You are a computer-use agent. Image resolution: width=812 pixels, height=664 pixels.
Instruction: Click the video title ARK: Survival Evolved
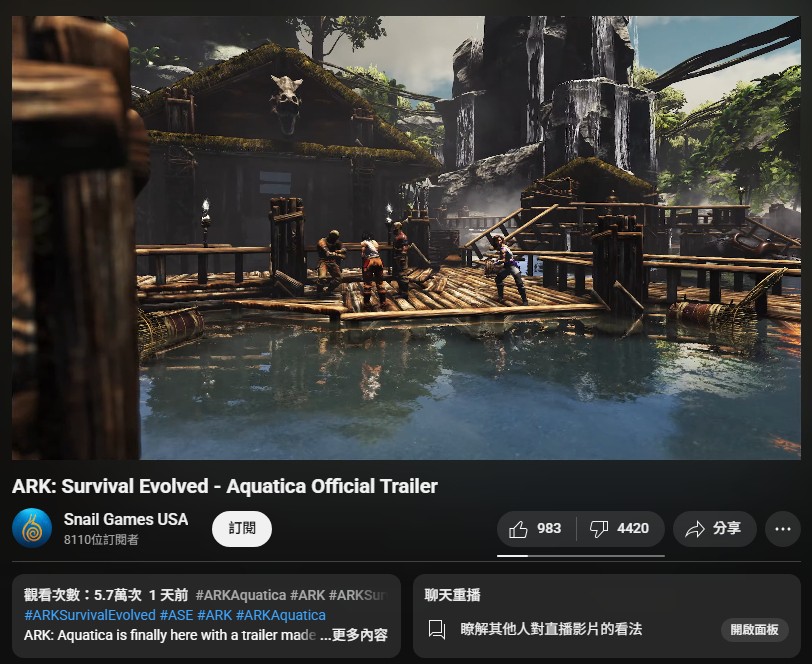click(225, 486)
